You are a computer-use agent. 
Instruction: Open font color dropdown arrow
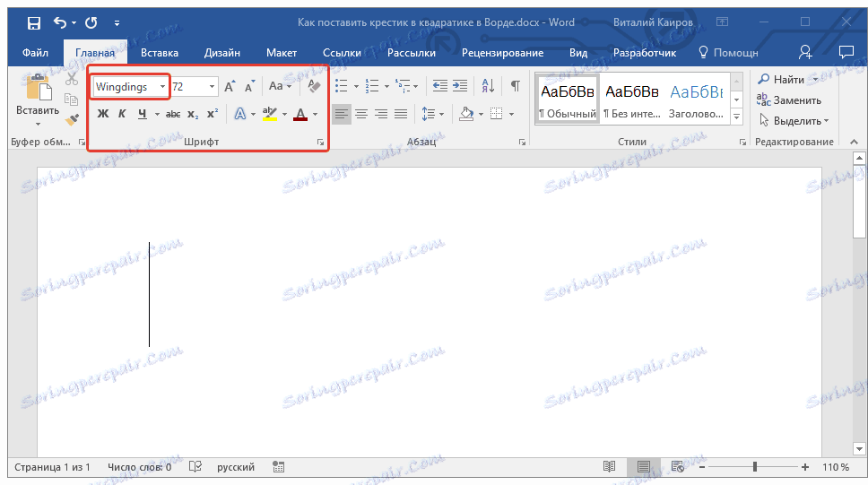click(x=315, y=115)
